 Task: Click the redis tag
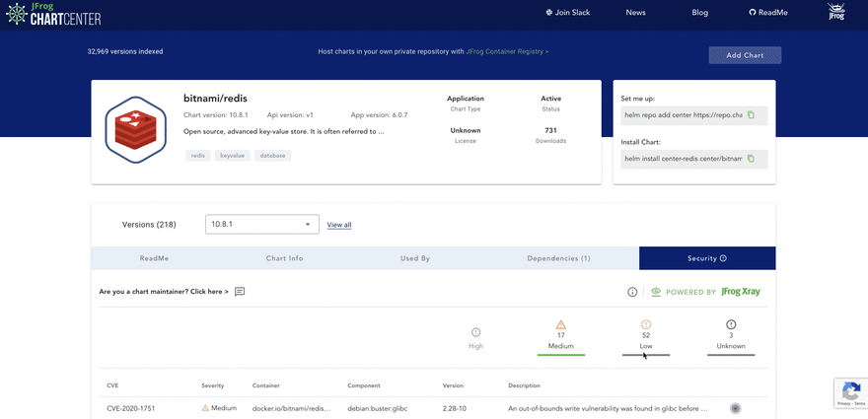198,156
